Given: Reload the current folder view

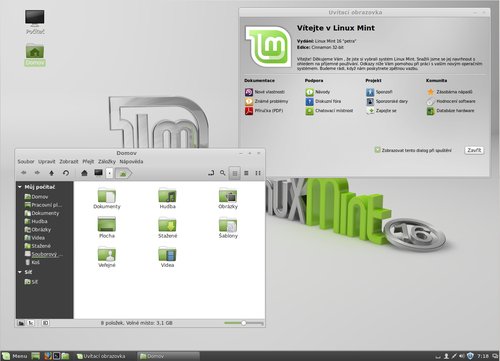Looking at the screenshot, I should click(66, 173).
